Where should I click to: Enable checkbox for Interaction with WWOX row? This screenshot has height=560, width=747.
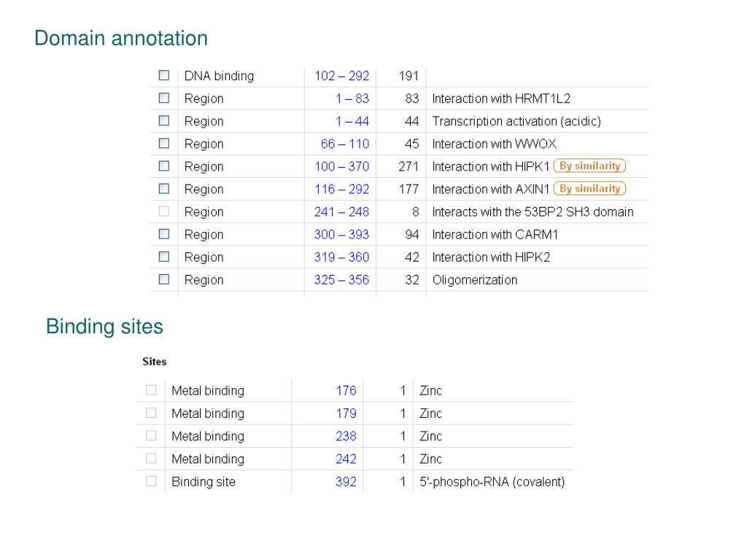(x=164, y=143)
